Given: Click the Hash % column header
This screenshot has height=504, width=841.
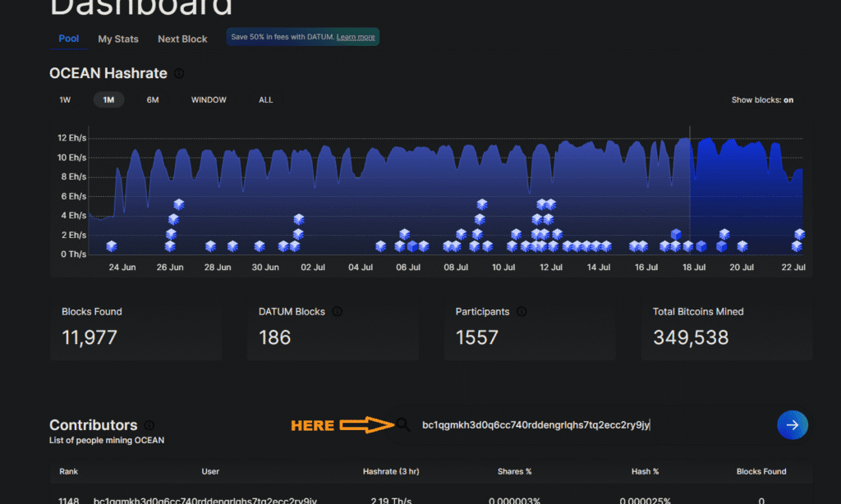Looking at the screenshot, I should [x=645, y=471].
